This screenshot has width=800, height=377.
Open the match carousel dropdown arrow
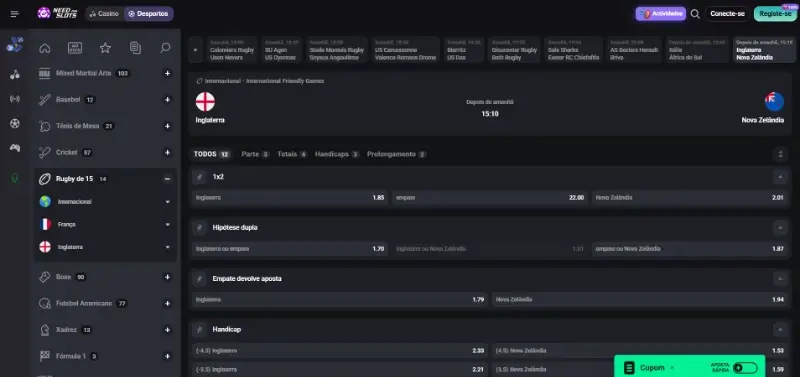pyautogui.click(x=195, y=50)
